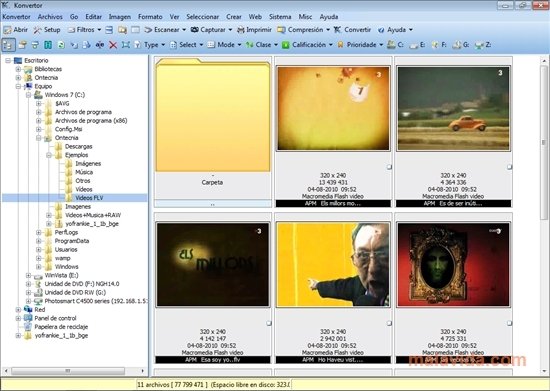This screenshot has width=550, height=391.
Task: Select the Imágenes folder under Ejemplos
Action: click(88, 164)
